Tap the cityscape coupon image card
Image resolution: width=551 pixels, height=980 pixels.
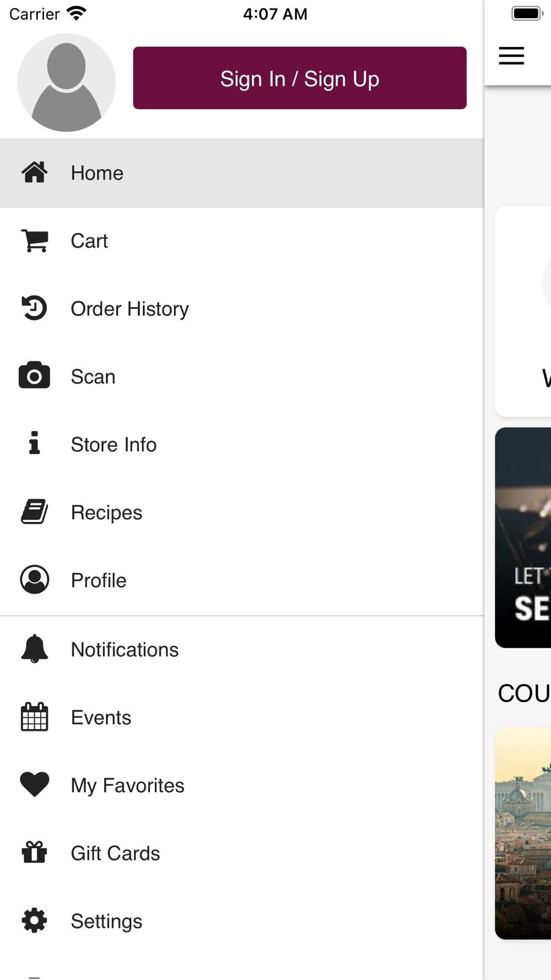(523, 833)
